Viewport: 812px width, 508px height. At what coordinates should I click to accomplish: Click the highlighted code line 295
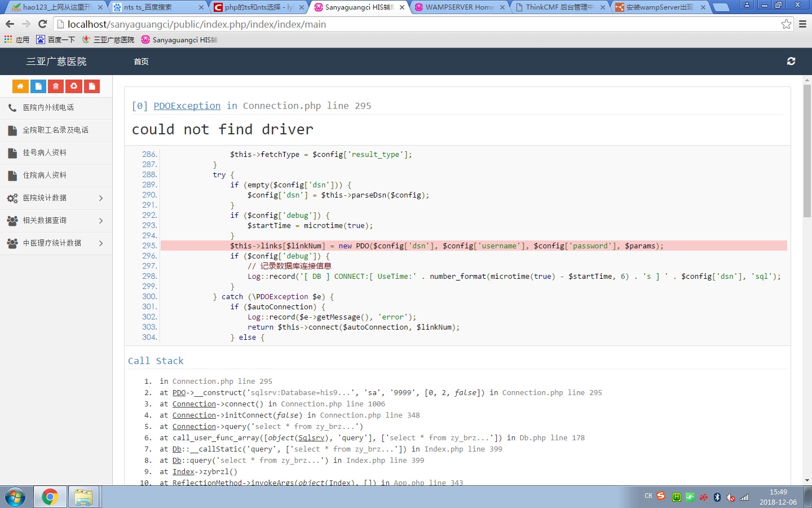[x=474, y=246]
